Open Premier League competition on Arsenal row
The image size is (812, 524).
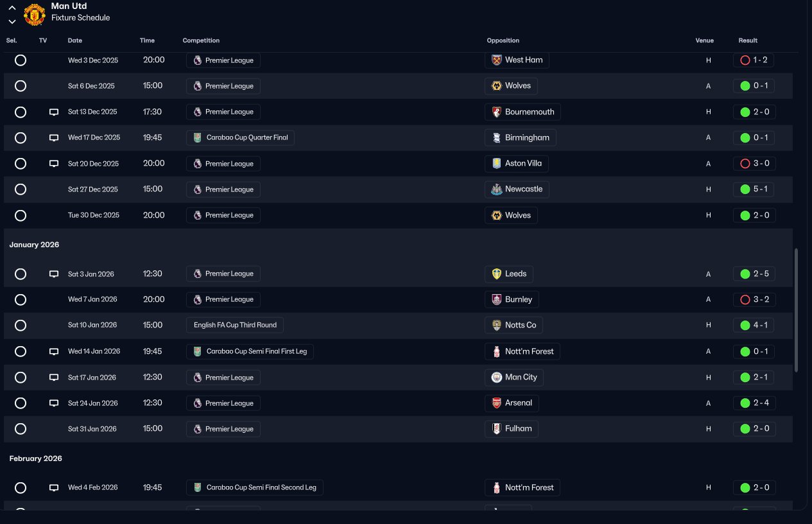(x=223, y=403)
